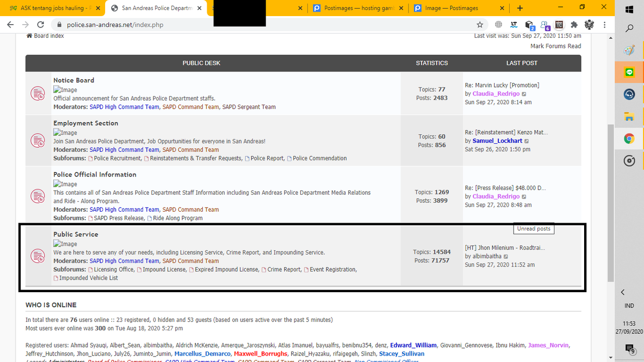The width and height of the screenshot is (644, 362).
Task: Open the Police Official Information forum
Action: [95, 174]
